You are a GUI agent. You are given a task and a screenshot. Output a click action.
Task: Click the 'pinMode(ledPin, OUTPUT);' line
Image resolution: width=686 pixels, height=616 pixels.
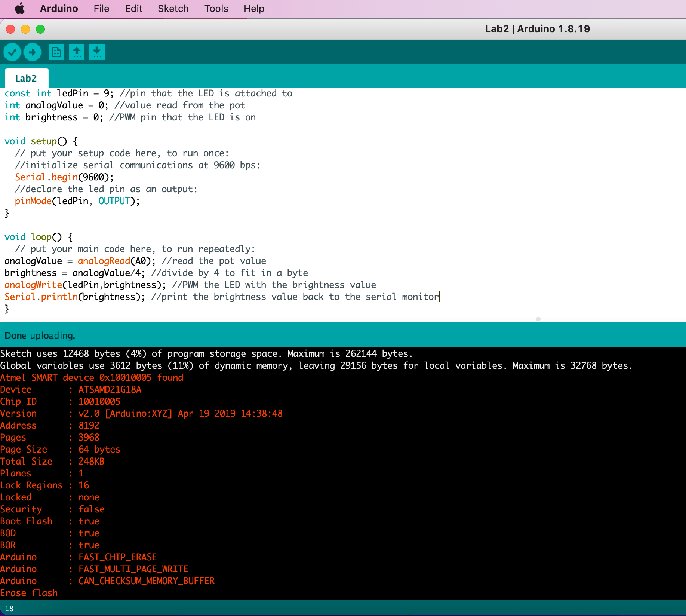click(77, 201)
